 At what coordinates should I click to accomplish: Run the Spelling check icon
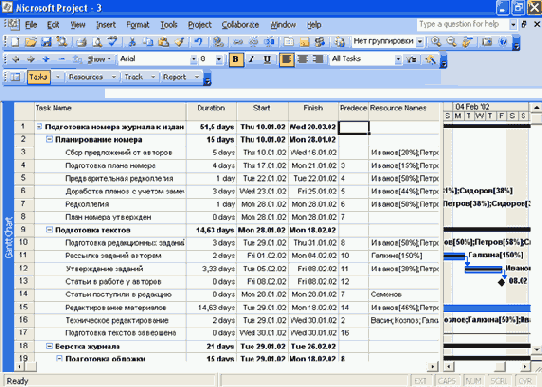113,42
